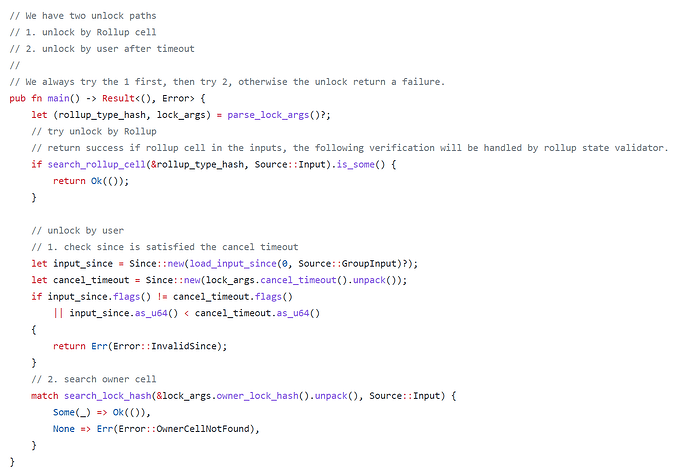Click the 'main' function name
The height and width of the screenshot is (470, 690).
(58, 98)
